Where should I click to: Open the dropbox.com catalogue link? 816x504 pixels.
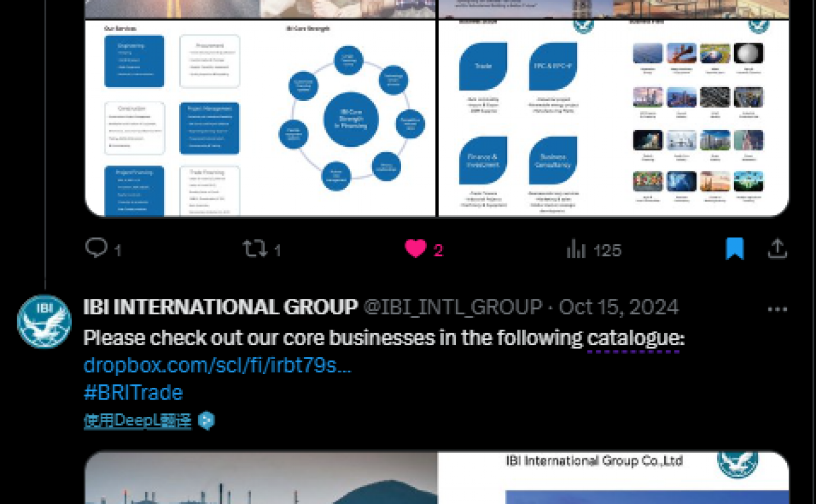[217, 365]
